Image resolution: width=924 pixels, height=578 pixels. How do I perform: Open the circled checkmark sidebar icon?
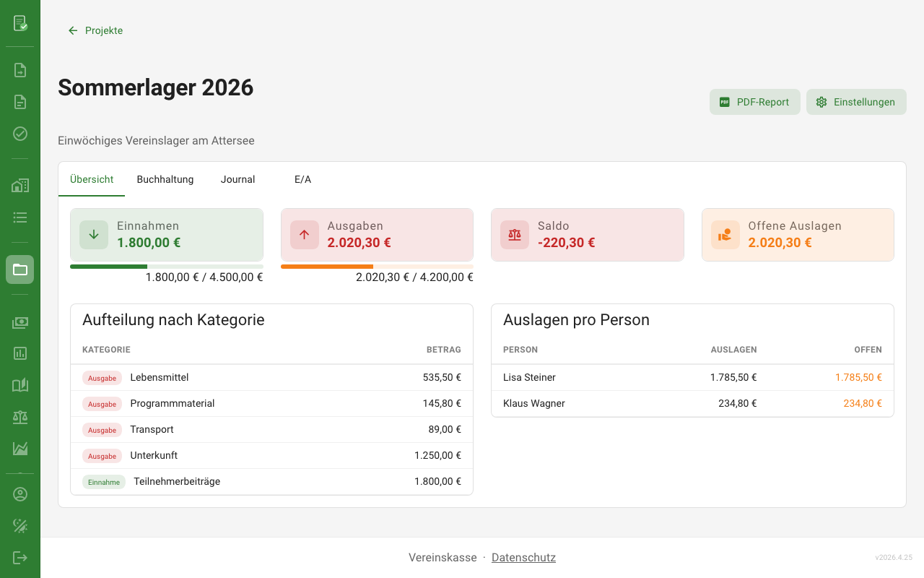20,134
